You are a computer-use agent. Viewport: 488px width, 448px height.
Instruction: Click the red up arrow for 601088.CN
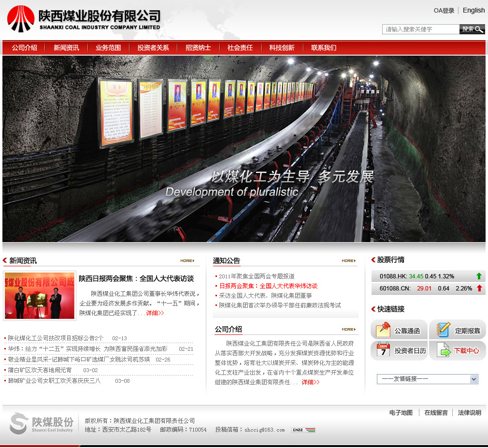coord(479,289)
